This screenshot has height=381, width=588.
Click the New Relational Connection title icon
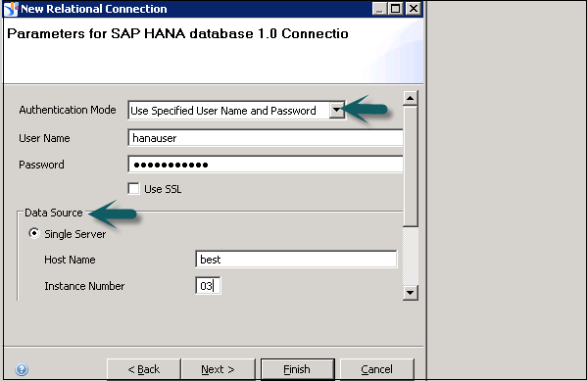coord(11,9)
